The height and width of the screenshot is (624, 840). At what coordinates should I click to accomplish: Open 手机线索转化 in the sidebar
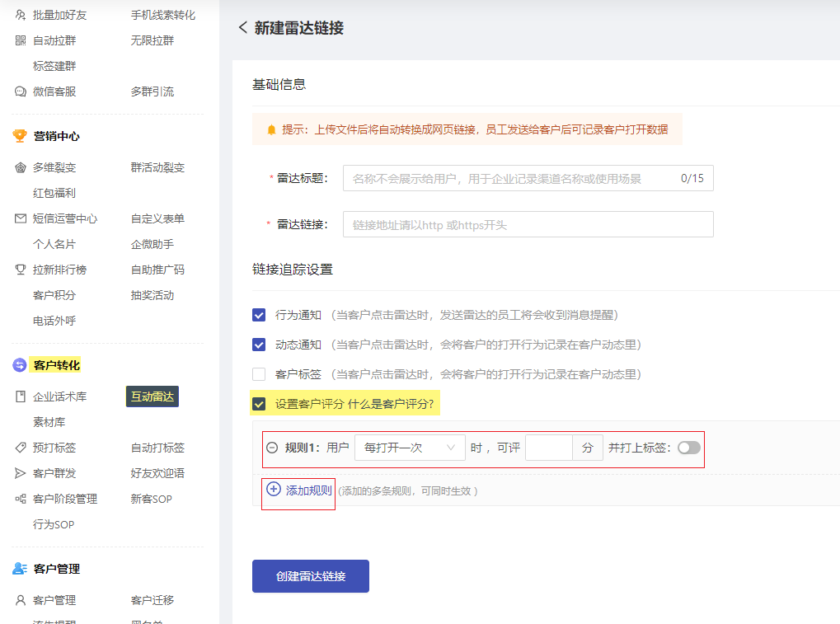(x=163, y=15)
